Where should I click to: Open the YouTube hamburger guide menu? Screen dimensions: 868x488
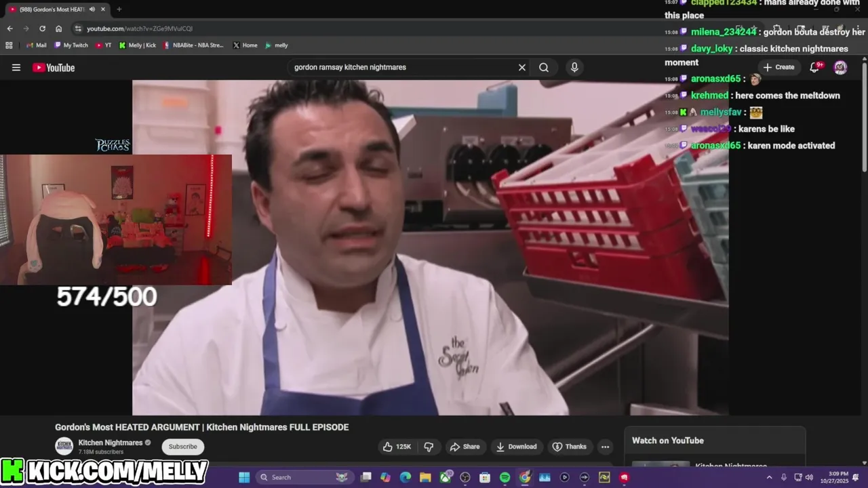[16, 67]
